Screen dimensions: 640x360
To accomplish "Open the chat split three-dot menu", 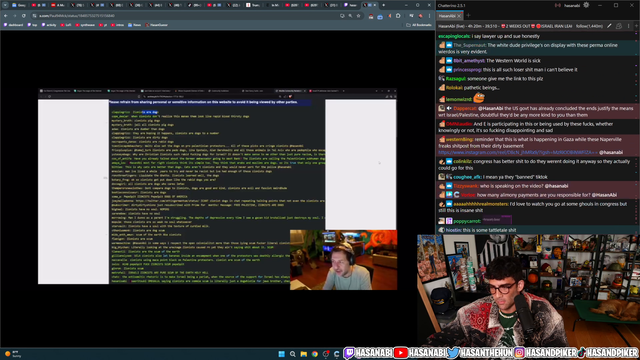I will point(629,26).
